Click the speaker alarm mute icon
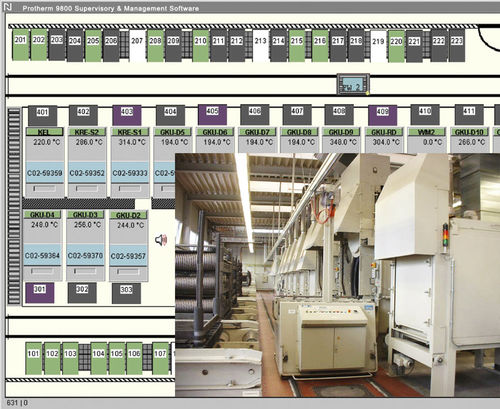 [x=161, y=240]
